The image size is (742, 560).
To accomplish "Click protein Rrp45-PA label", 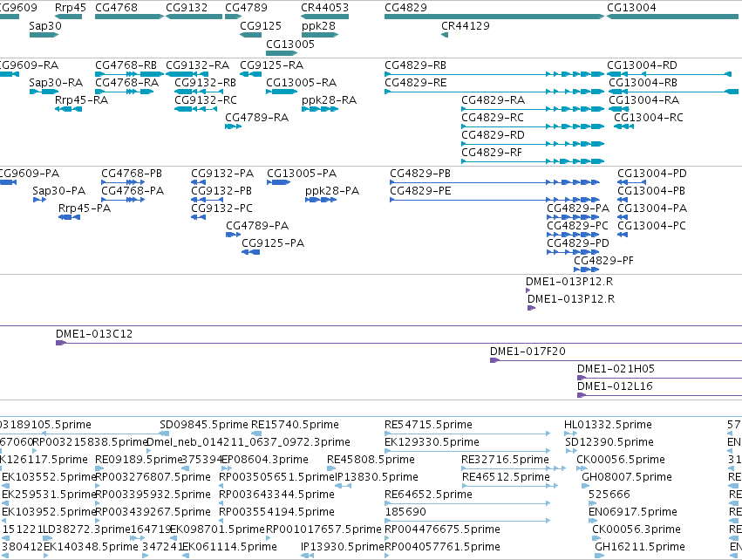I will click(x=85, y=208).
